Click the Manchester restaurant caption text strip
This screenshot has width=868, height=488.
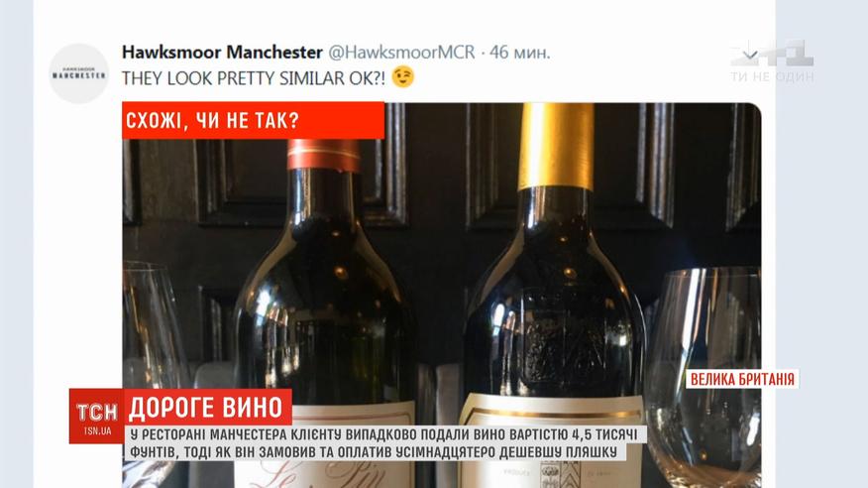pyautogui.click(x=385, y=443)
